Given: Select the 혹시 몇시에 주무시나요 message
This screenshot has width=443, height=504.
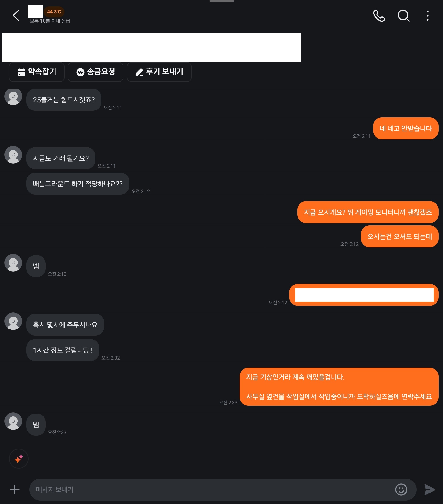Looking at the screenshot, I should pyautogui.click(x=65, y=325).
